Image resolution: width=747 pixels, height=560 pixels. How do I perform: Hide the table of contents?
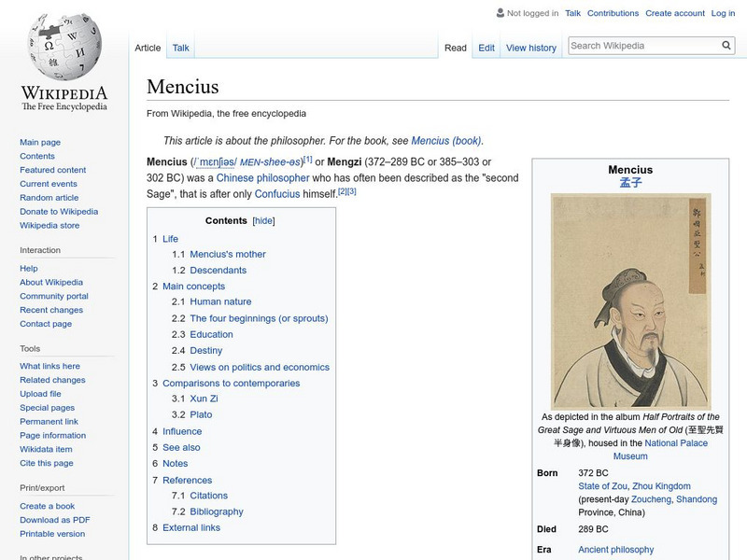click(262, 218)
